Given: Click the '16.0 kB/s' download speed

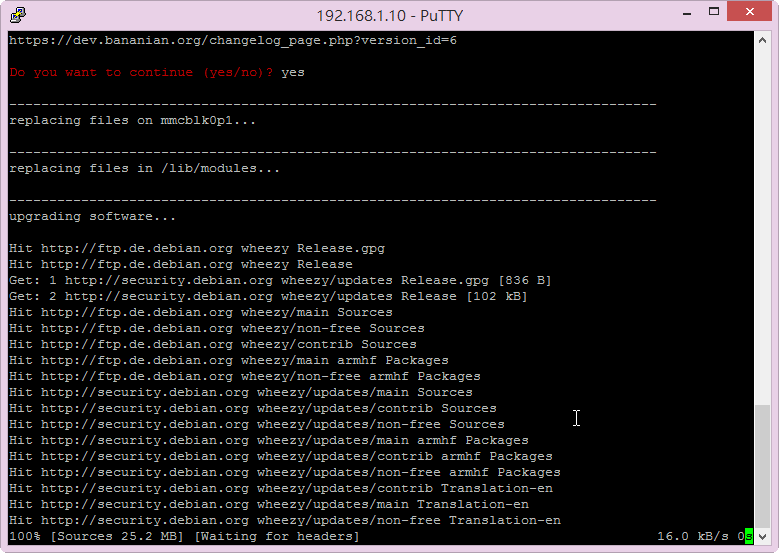Looking at the screenshot, I should pos(693,536).
